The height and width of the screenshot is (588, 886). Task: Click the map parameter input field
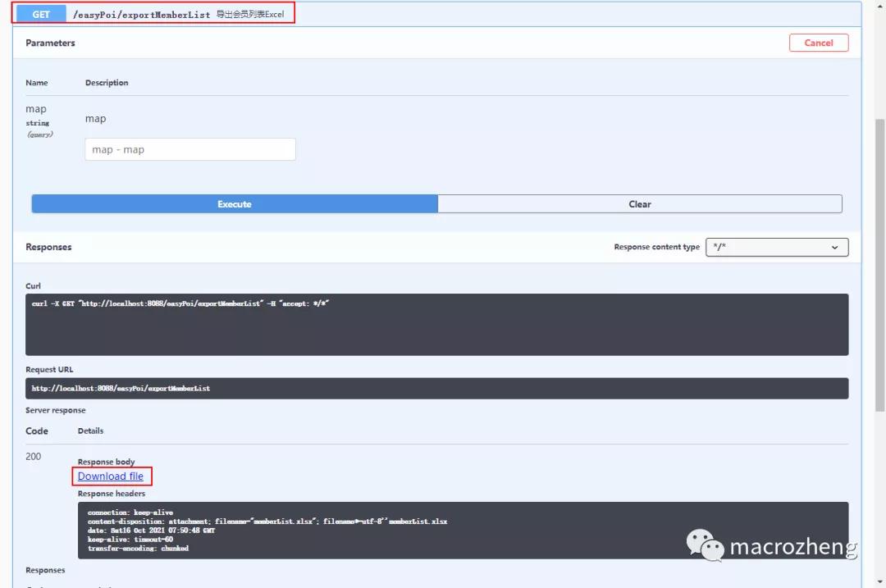pos(190,149)
